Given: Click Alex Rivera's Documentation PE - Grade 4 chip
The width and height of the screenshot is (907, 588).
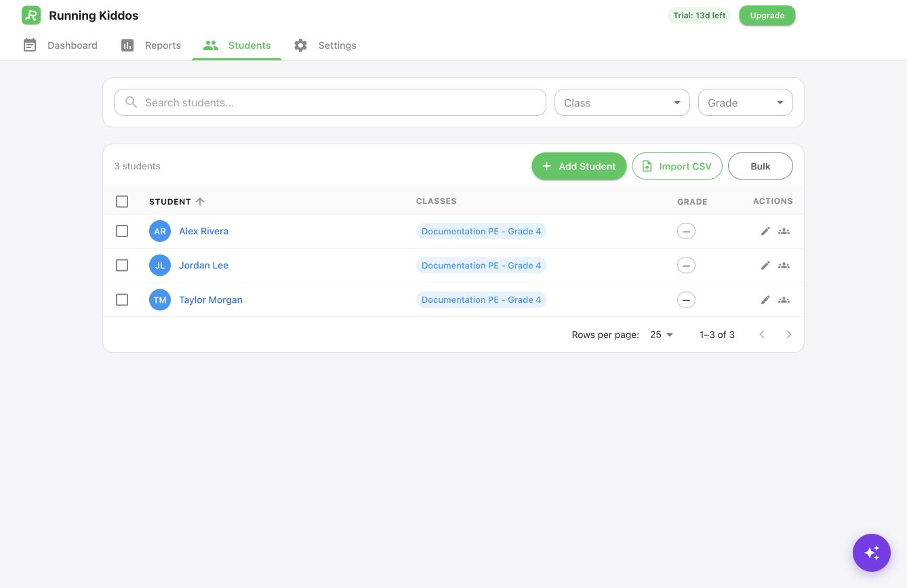Looking at the screenshot, I should pyautogui.click(x=481, y=231).
